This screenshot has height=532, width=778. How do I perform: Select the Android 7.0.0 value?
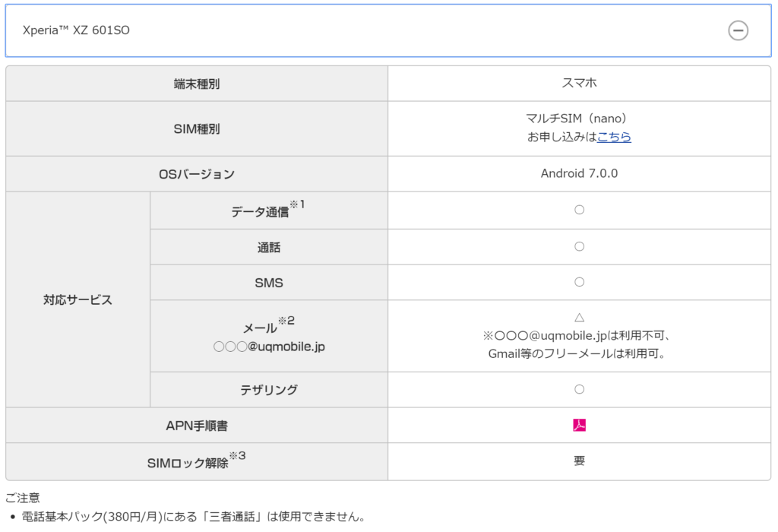(579, 173)
